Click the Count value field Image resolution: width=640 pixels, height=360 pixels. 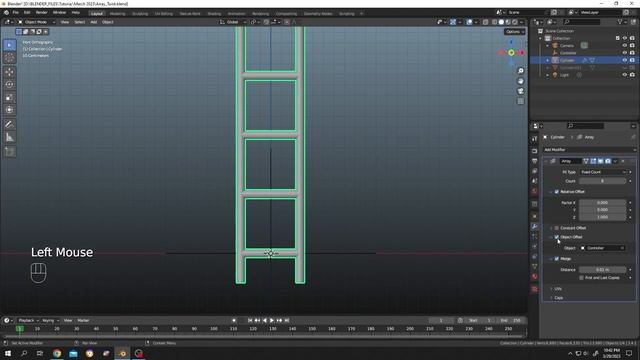[x=603, y=181]
